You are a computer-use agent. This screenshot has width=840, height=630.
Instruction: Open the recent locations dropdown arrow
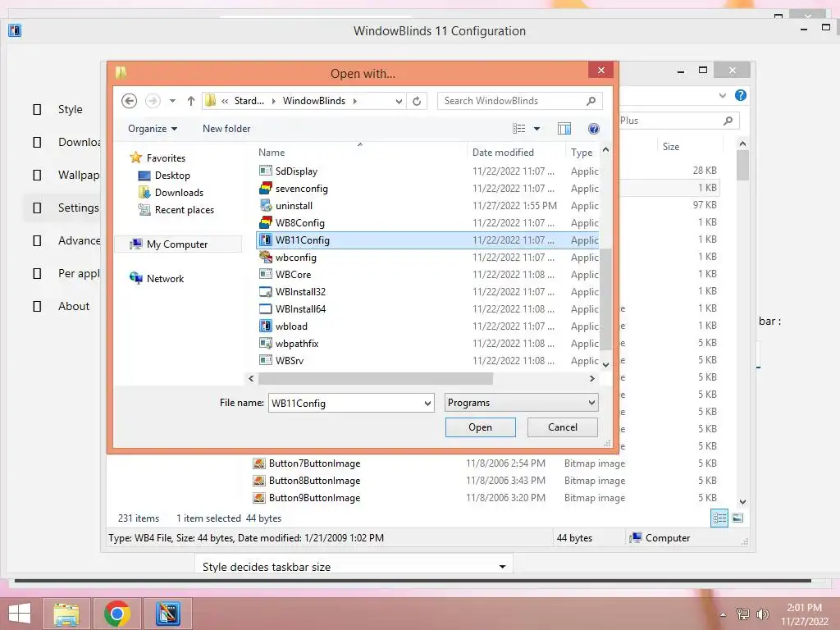(x=172, y=101)
